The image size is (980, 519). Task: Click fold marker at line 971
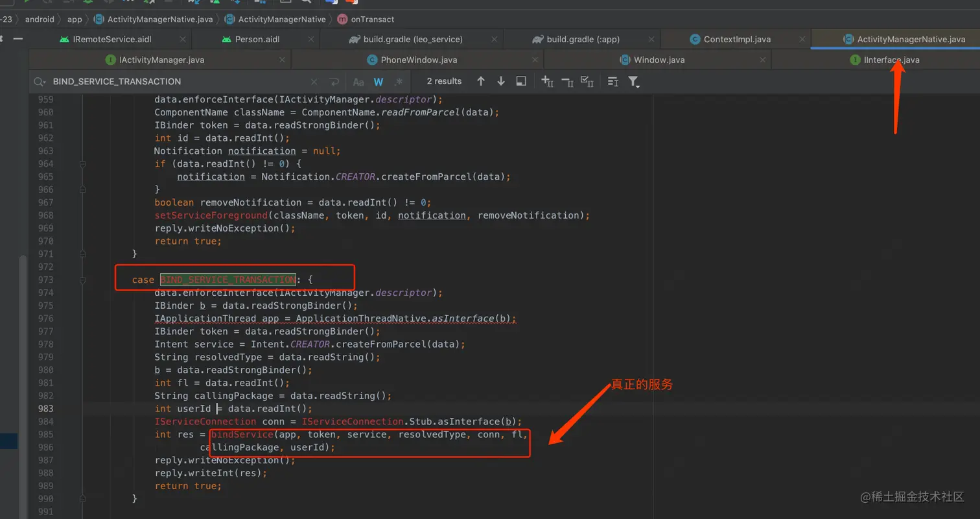pos(83,254)
